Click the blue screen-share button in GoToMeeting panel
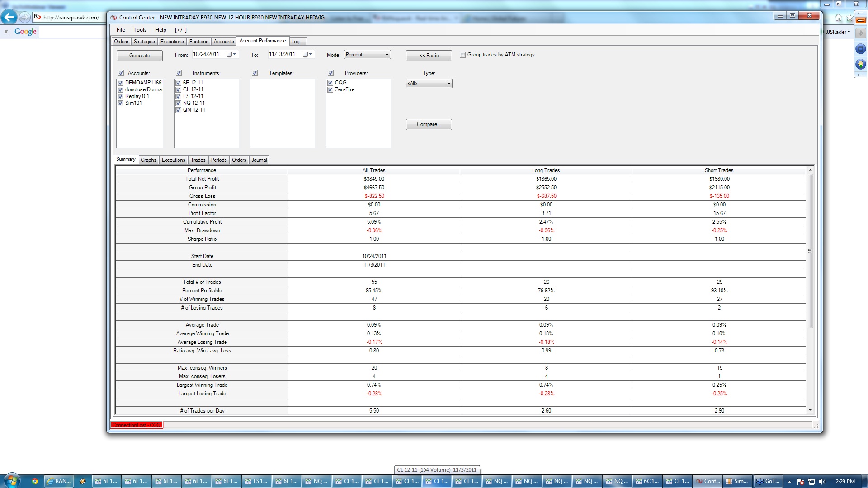This screenshot has width=868, height=488. tap(861, 49)
